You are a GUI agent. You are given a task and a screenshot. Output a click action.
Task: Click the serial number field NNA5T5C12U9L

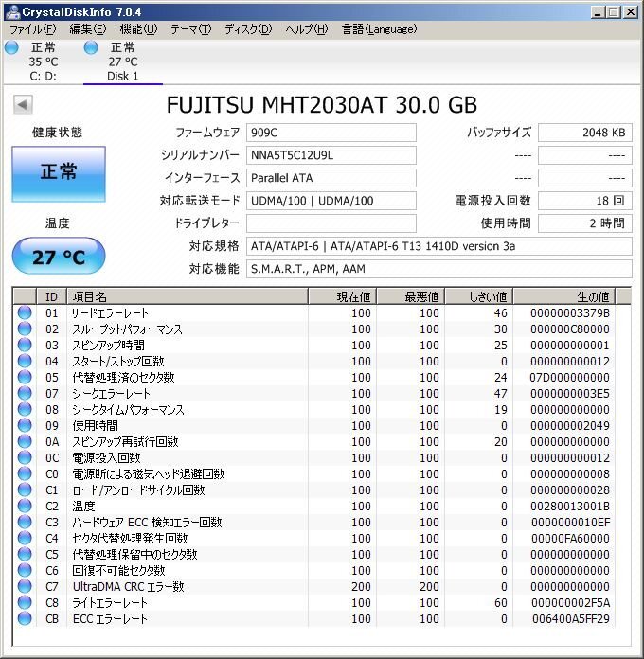coord(331,155)
